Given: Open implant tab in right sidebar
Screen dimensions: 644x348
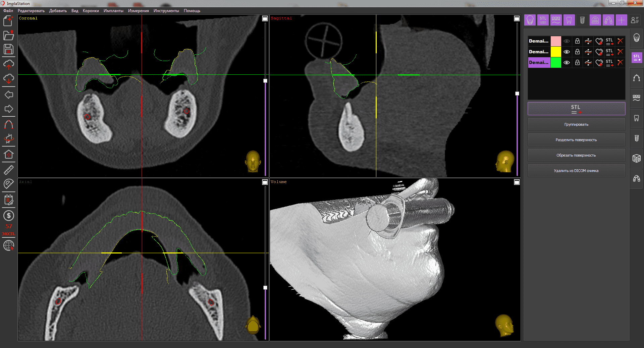Looking at the screenshot, I should [x=636, y=138].
